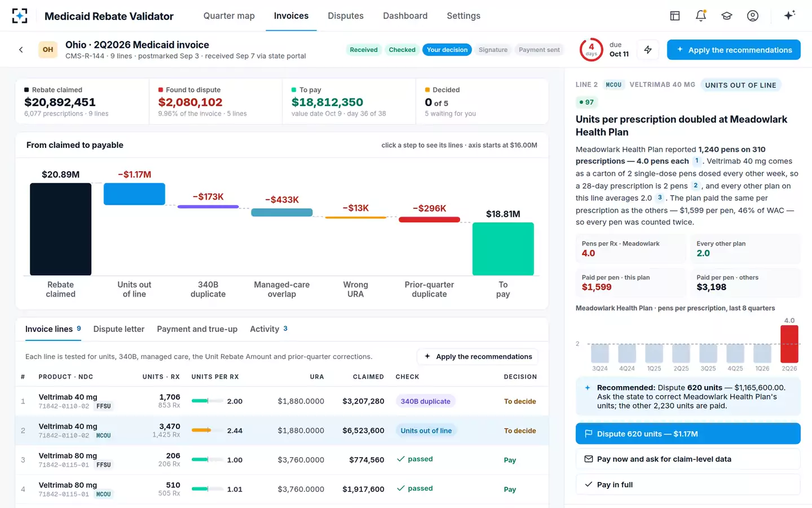
Task: Select the Invoice lines tab
Action: coord(53,329)
